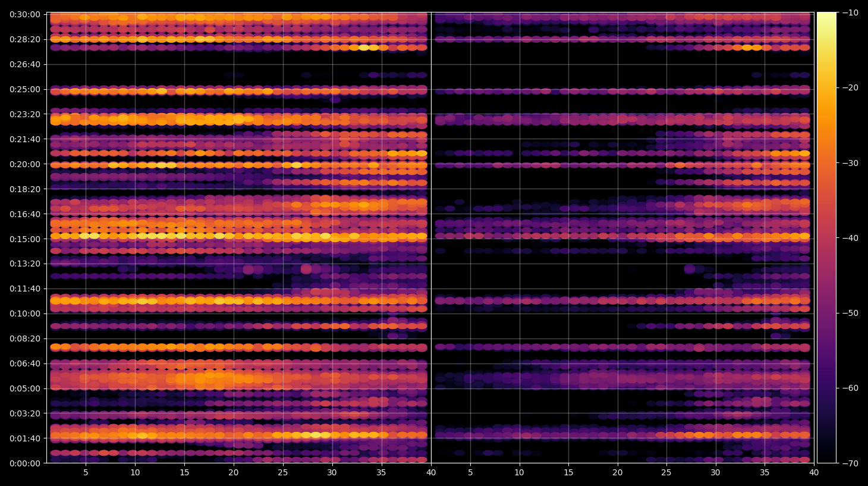The height and width of the screenshot is (486, 868).
Task: Select the 0:20:00 tick label
Action: (x=25, y=164)
